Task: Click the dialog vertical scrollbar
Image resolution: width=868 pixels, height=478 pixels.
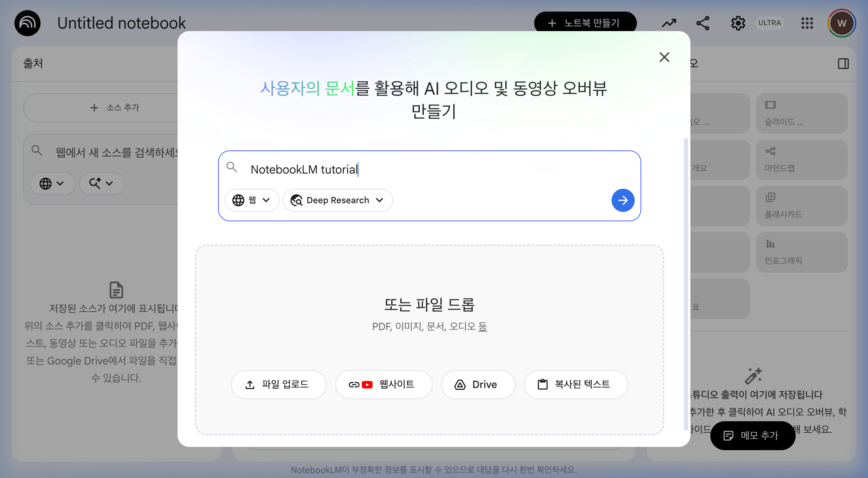Action: click(686, 284)
